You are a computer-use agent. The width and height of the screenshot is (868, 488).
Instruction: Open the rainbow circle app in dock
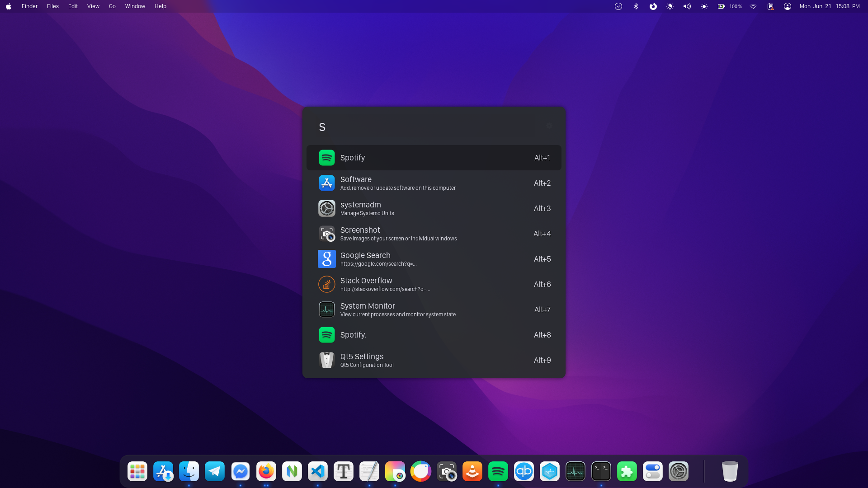(x=421, y=471)
